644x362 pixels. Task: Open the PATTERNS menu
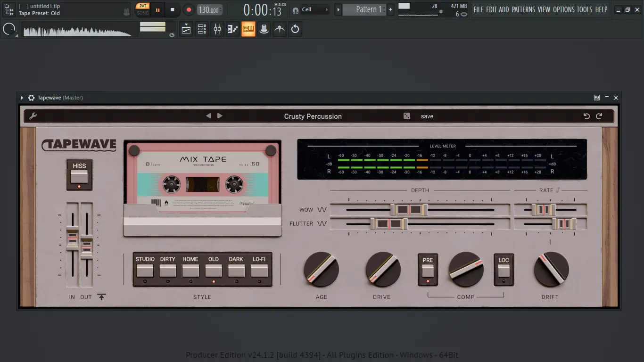[x=524, y=9]
